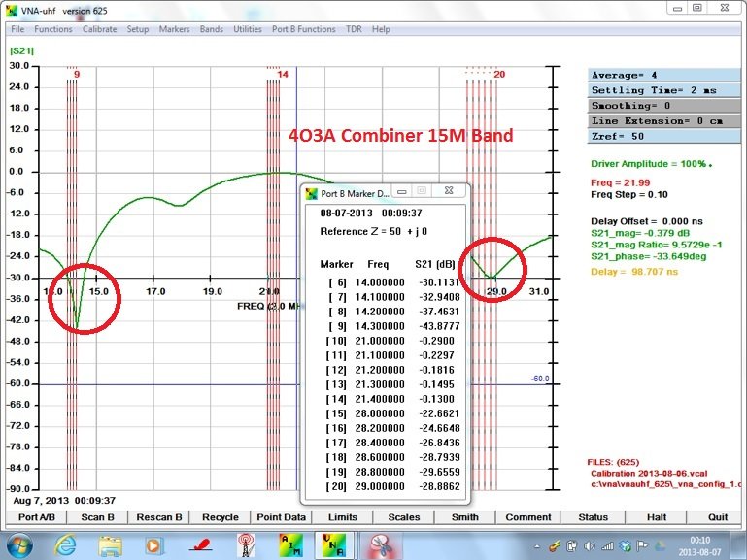
Task: Open the Calibrate menu
Action: [99, 29]
